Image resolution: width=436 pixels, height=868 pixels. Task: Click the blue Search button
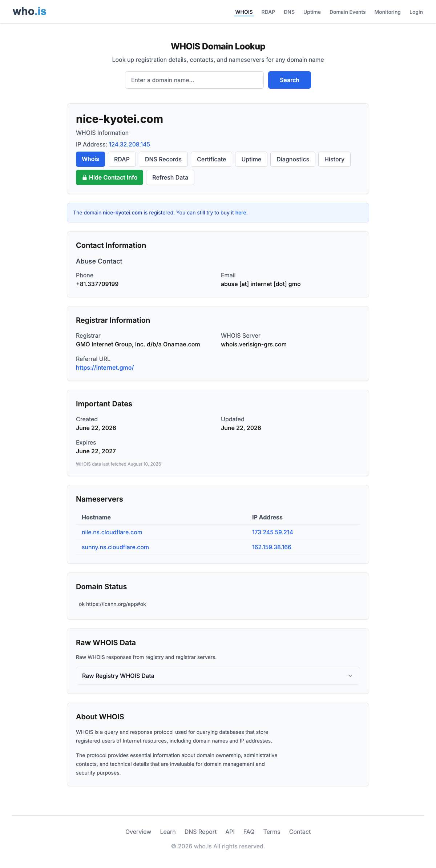point(290,80)
